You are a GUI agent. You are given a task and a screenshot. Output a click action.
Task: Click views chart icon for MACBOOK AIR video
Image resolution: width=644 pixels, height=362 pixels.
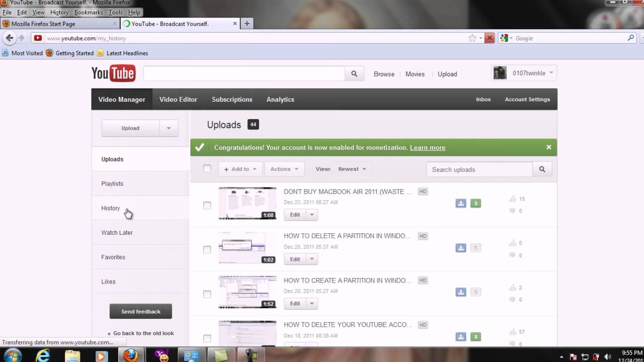[512, 199]
